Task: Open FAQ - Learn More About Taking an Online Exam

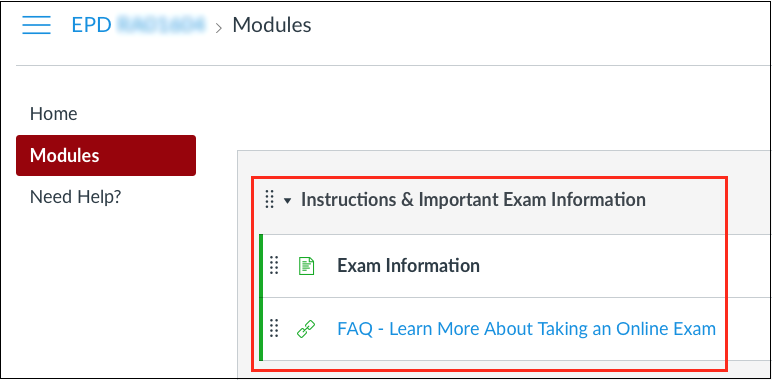Action: tap(526, 328)
